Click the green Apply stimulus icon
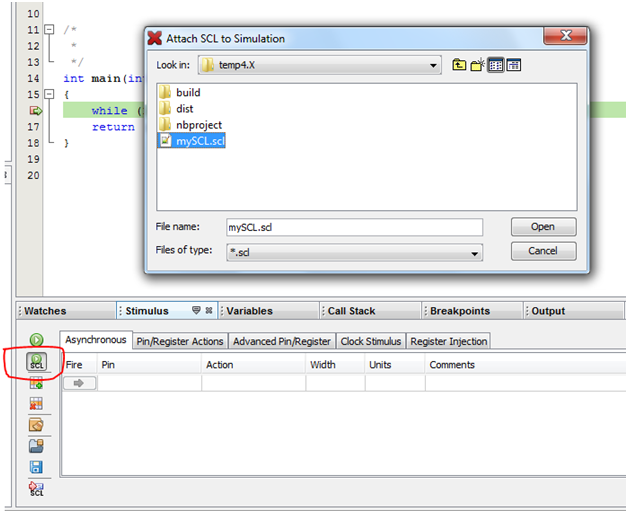Screen dimensions: 628x512 [x=36, y=340]
